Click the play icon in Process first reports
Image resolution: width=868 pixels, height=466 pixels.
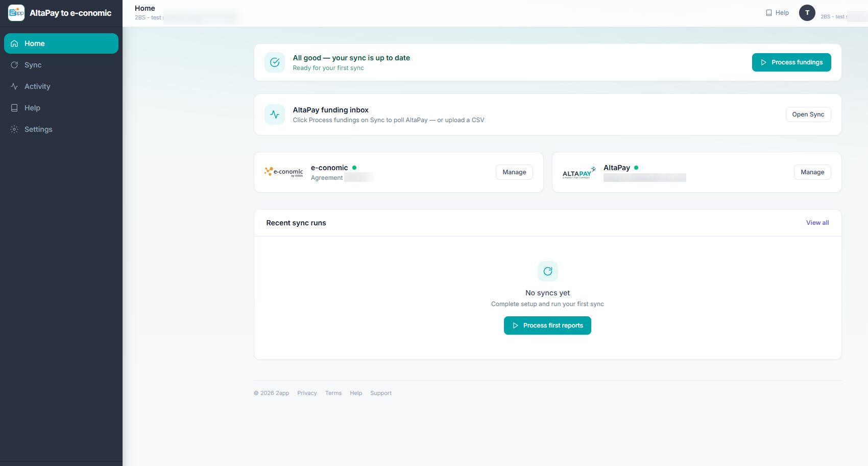pyautogui.click(x=516, y=325)
